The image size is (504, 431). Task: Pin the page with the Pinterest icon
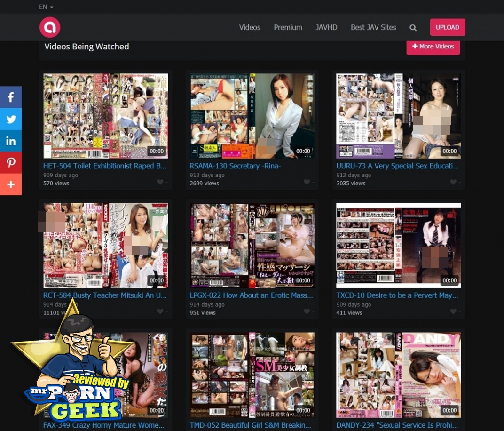click(x=11, y=162)
